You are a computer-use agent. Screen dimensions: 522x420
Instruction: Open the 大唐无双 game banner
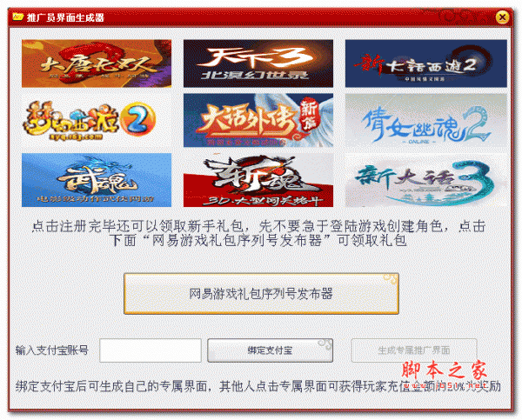click(x=97, y=63)
